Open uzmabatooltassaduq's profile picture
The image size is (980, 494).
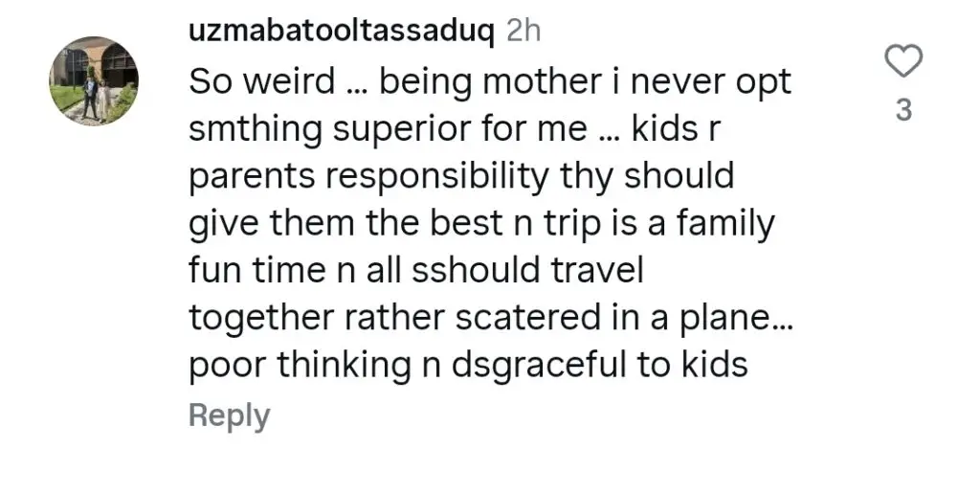click(95, 80)
